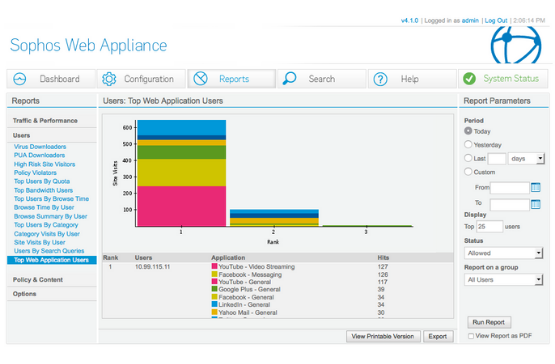The image size is (555, 364).
Task: Expand the days unit dropdown
Action: pos(526,158)
